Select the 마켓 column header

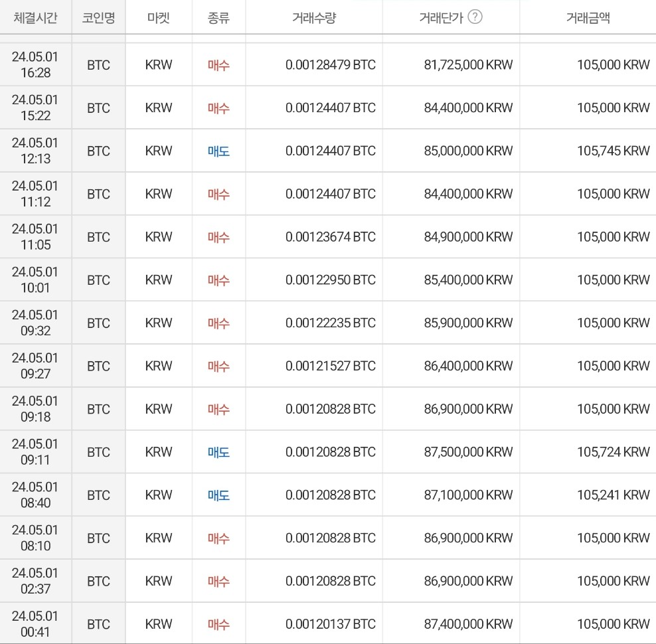159,17
